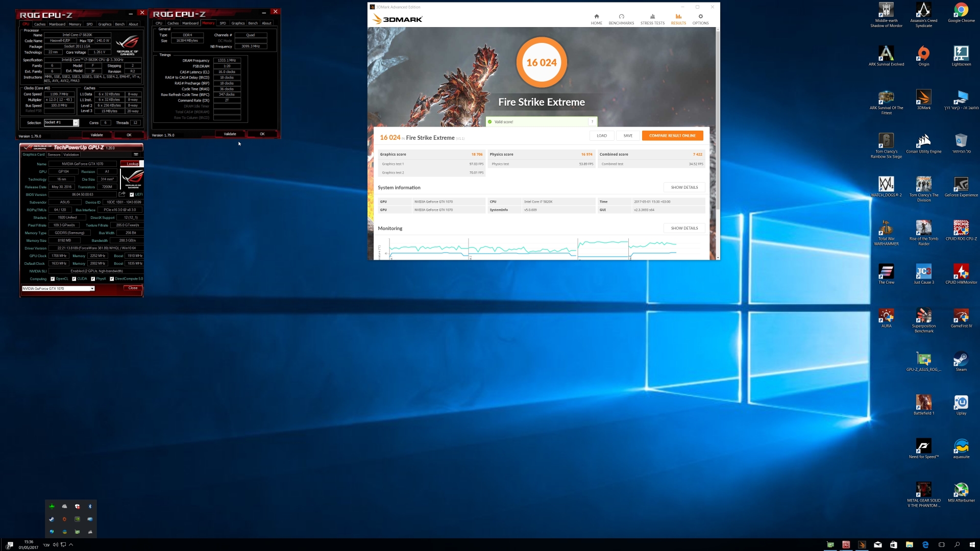Viewport: 980px width, 551px height.
Task: Open AURA desktop shortcut
Action: pos(886,318)
